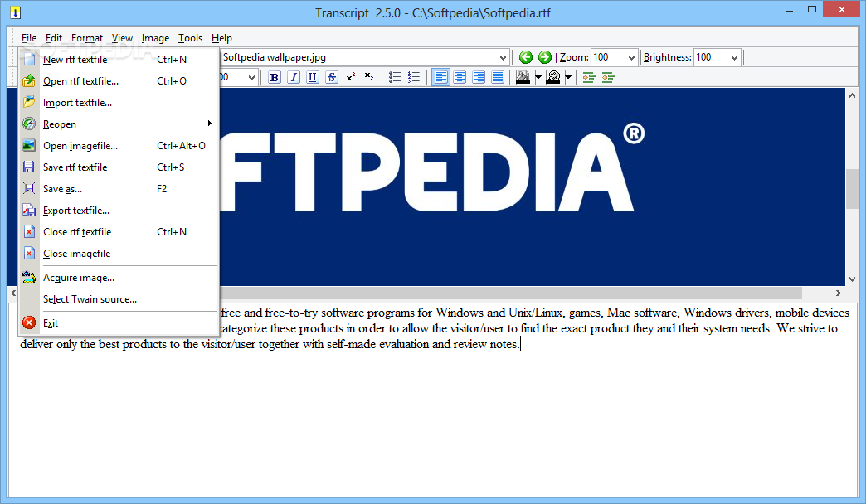The width and height of the screenshot is (866, 504).
Task: Expand the Reopen submenu arrow
Action: 209,124
